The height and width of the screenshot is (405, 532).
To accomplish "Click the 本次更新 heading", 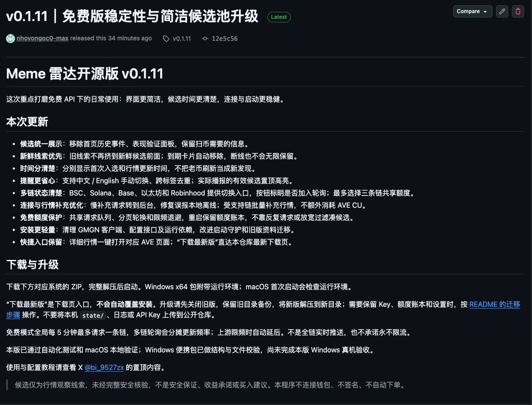I will point(27,122).
